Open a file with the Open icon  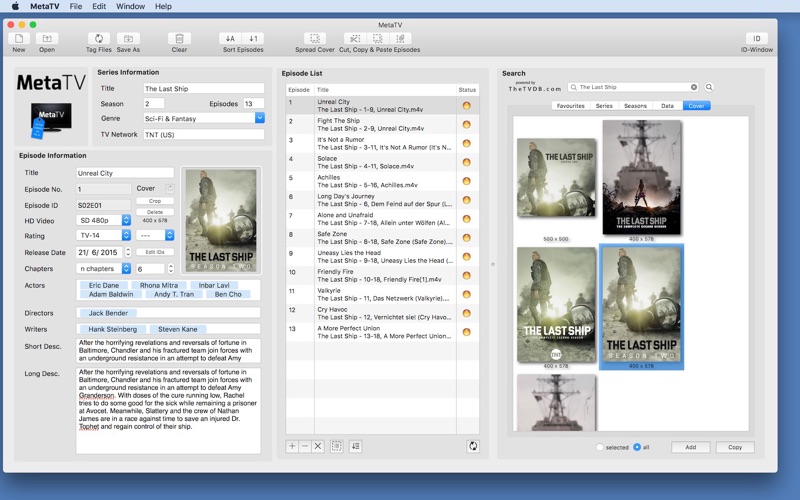[47, 39]
